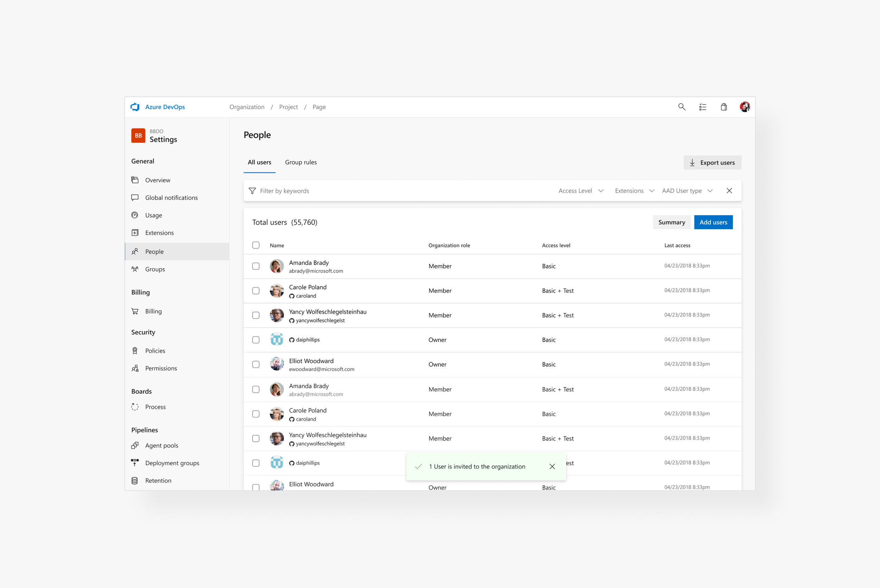Open the People item in sidebar
880x588 pixels.
[177, 252]
